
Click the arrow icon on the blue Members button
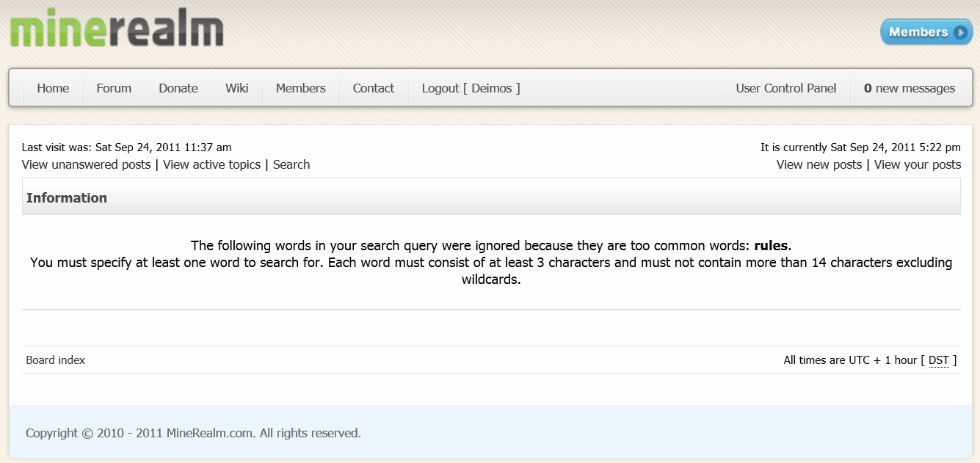(960, 32)
